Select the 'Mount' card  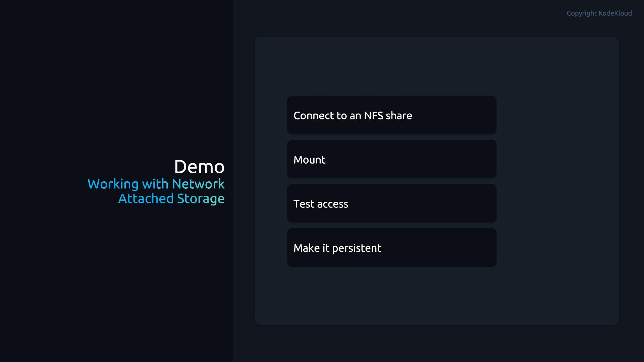[x=392, y=159]
